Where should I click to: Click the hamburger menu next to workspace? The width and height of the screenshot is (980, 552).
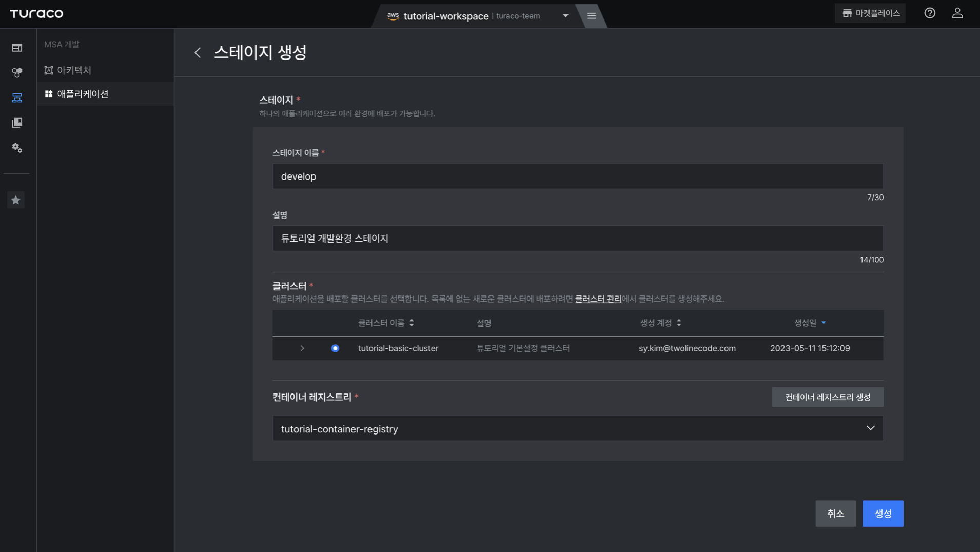pos(592,16)
